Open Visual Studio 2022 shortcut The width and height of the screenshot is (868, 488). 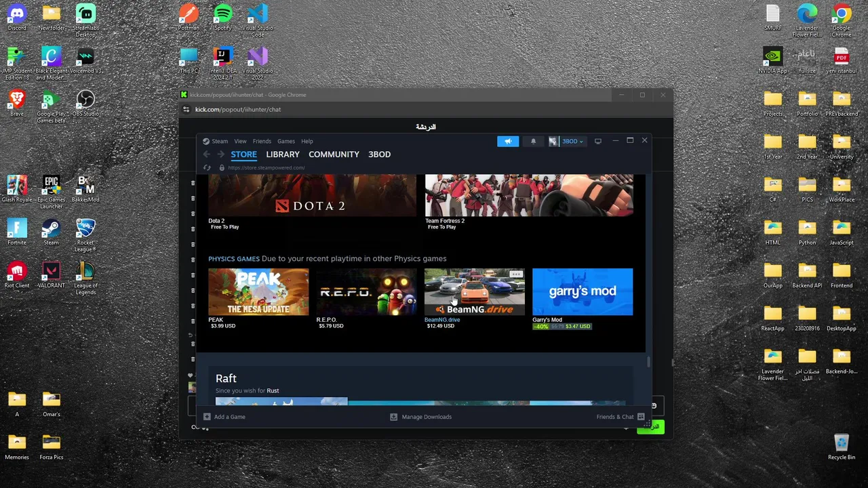tap(258, 64)
